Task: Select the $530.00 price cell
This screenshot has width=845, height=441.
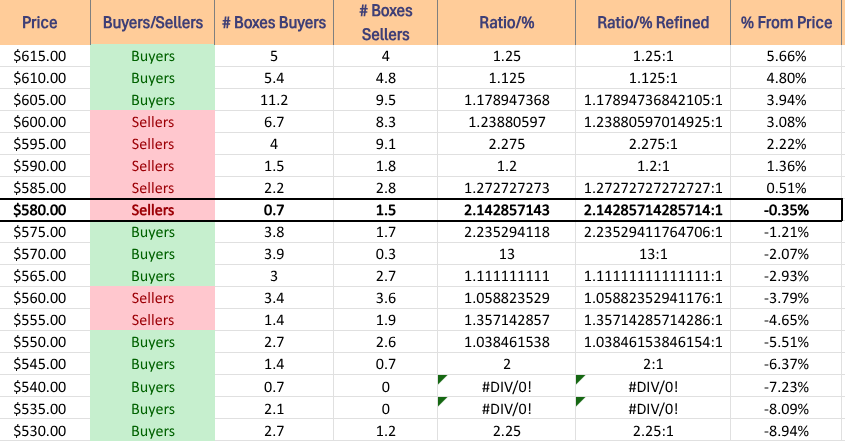Action: (41, 430)
